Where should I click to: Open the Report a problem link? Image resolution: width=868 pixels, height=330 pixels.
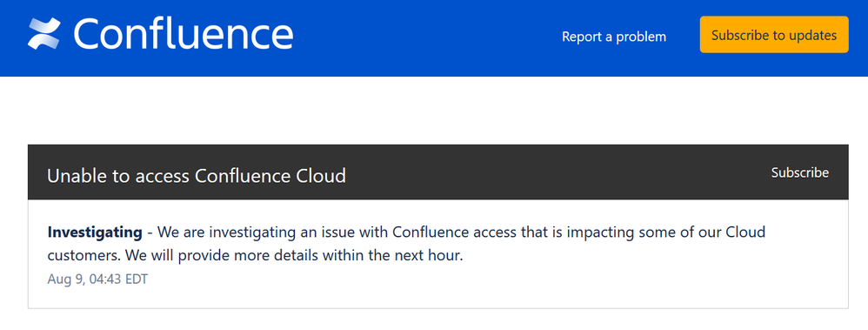[614, 37]
